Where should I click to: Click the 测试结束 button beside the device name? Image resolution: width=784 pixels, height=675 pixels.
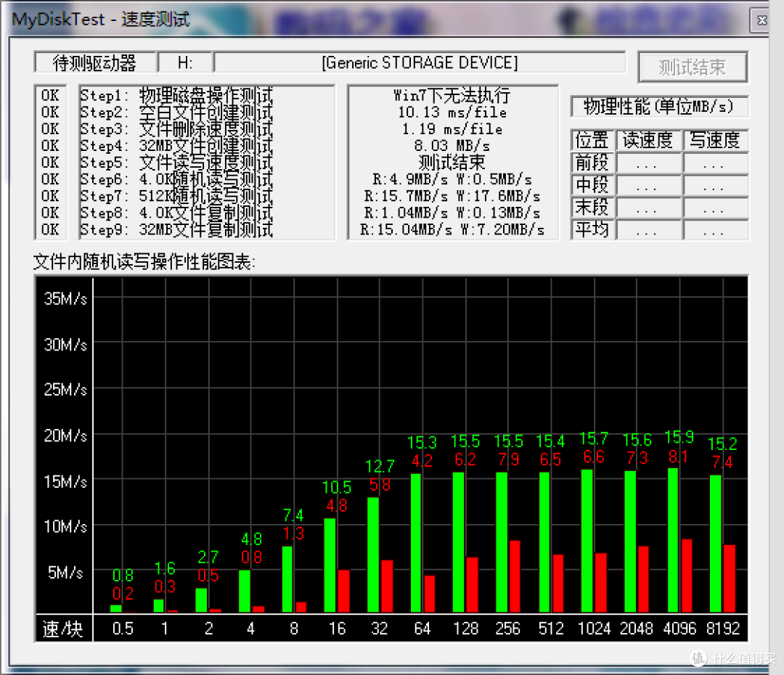click(x=693, y=67)
